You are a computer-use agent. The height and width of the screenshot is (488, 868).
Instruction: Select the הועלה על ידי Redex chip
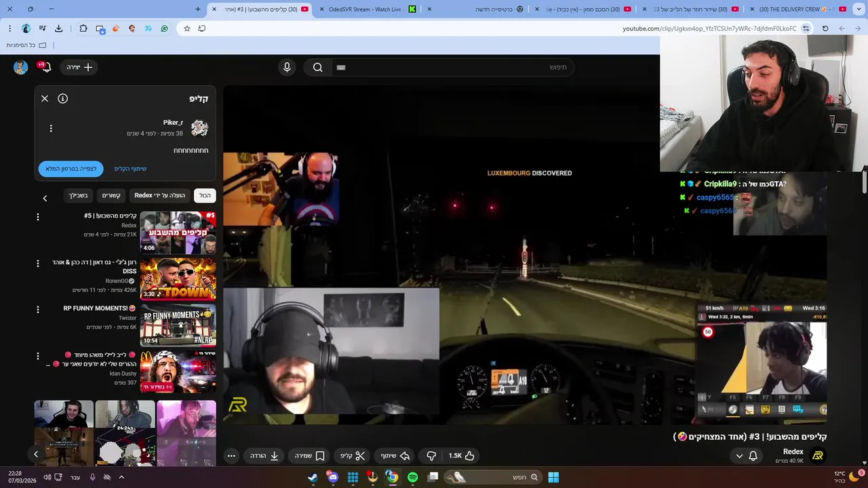[159, 195]
